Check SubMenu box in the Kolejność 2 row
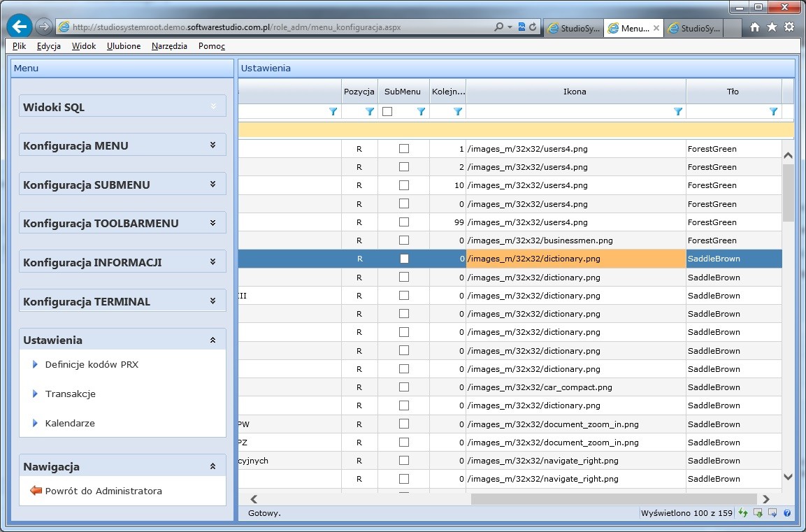Screen dimensions: 806x532 pyautogui.click(x=404, y=167)
